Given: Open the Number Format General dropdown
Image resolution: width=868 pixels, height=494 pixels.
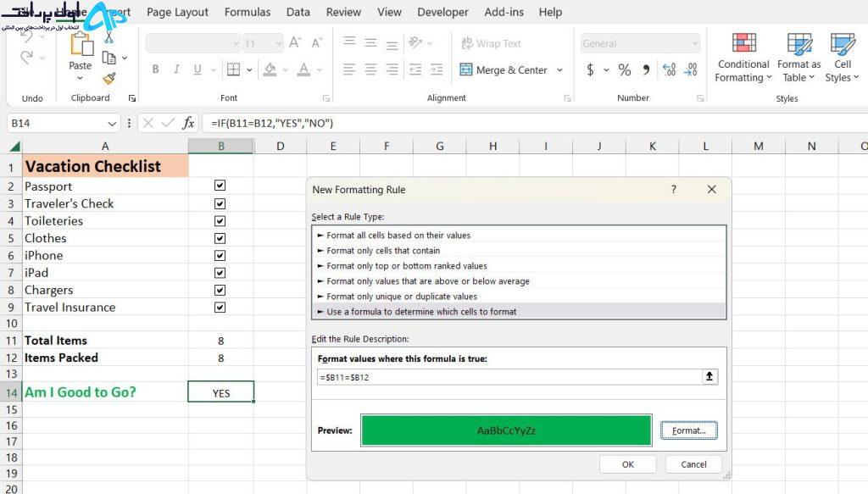Looking at the screenshot, I should [695, 43].
